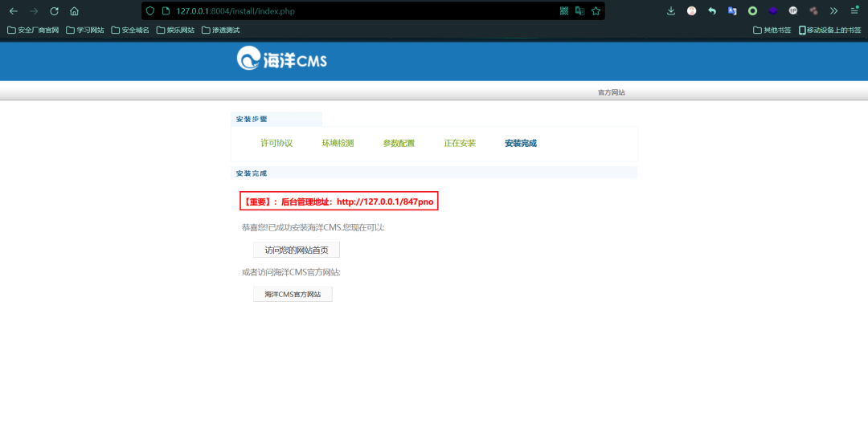Open the 安全厂商官网 bookmark folder
868x440 pixels.
point(33,30)
